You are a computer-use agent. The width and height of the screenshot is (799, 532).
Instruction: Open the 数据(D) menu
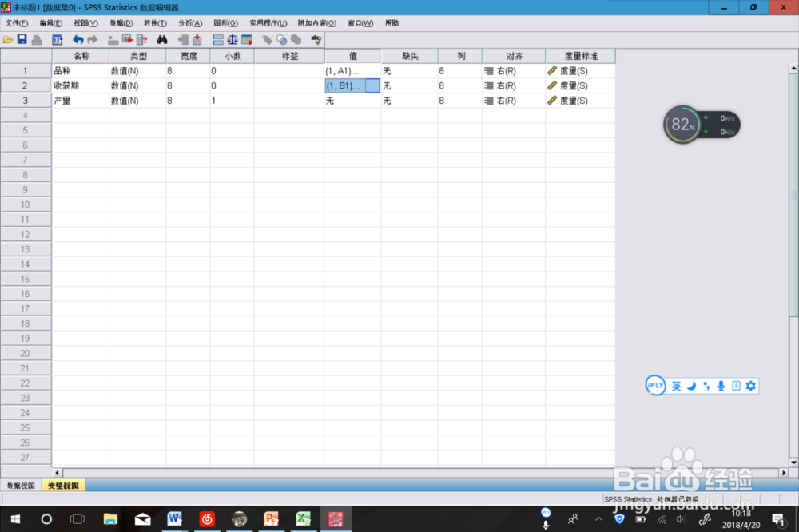point(121,23)
